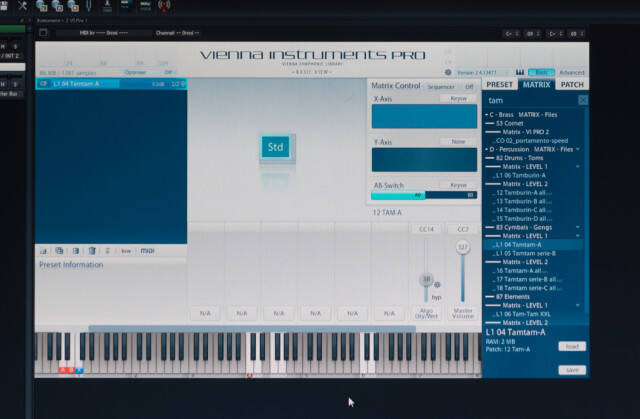Collapse 'Matrix - LEVEL 1' under 87 Elements
Screen dimensions: 640x419
578,305
